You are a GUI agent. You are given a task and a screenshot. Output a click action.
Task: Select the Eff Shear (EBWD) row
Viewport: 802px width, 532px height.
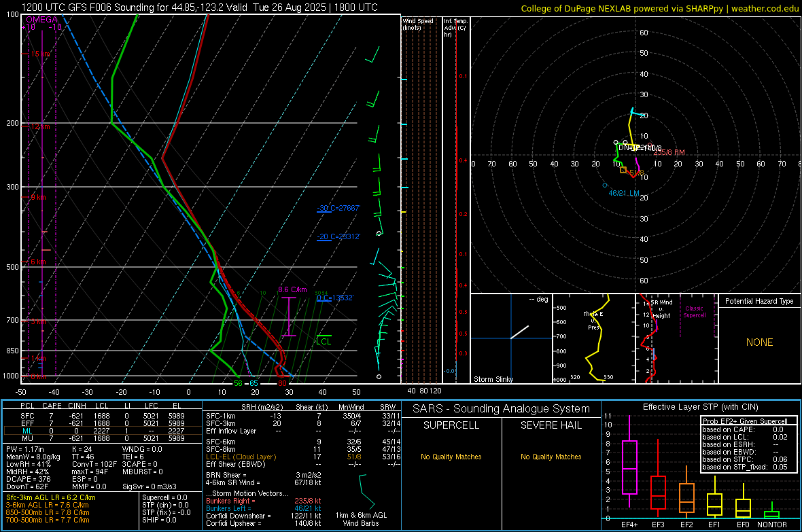[303, 465]
